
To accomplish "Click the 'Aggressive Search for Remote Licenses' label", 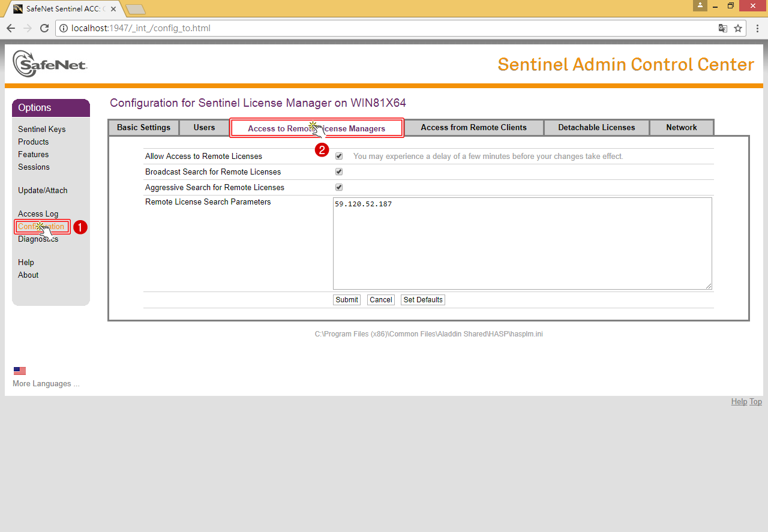I will (x=215, y=187).
